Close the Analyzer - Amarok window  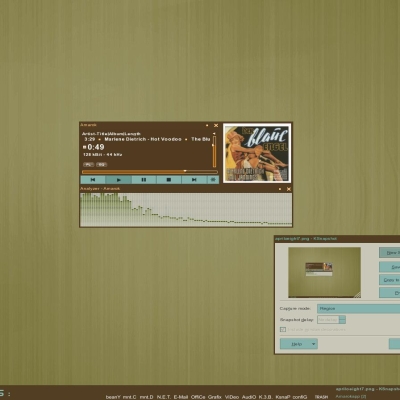click(x=289, y=189)
